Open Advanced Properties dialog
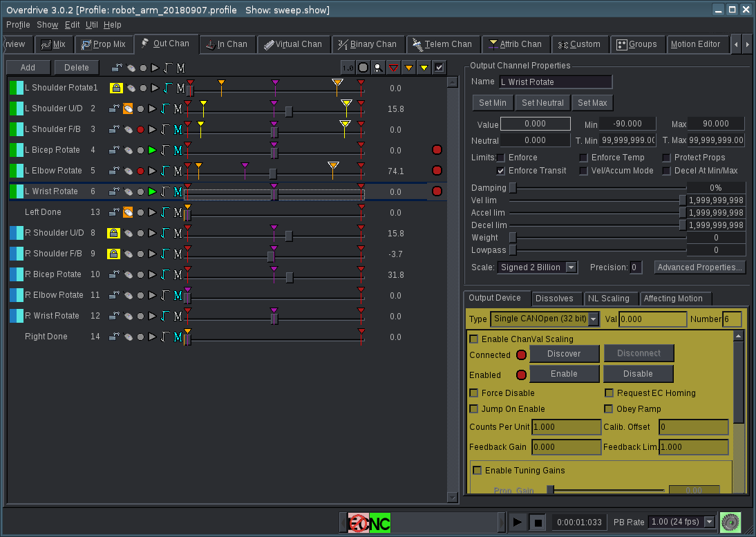Image resolution: width=756 pixels, height=537 pixels. [699, 267]
